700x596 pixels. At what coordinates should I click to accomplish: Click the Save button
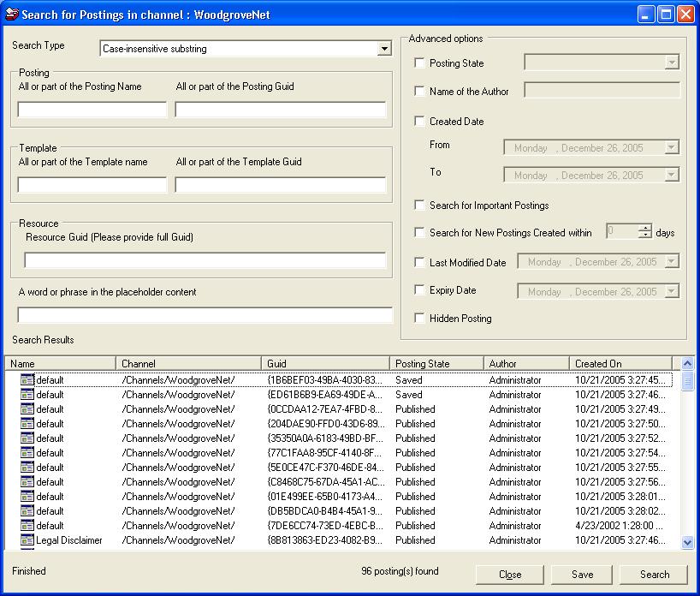582,575
